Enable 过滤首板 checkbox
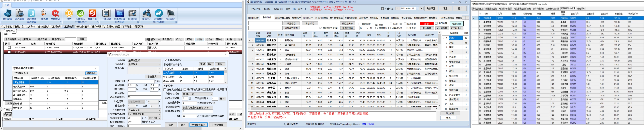644x134 pixels. pyautogui.click(x=405, y=24)
